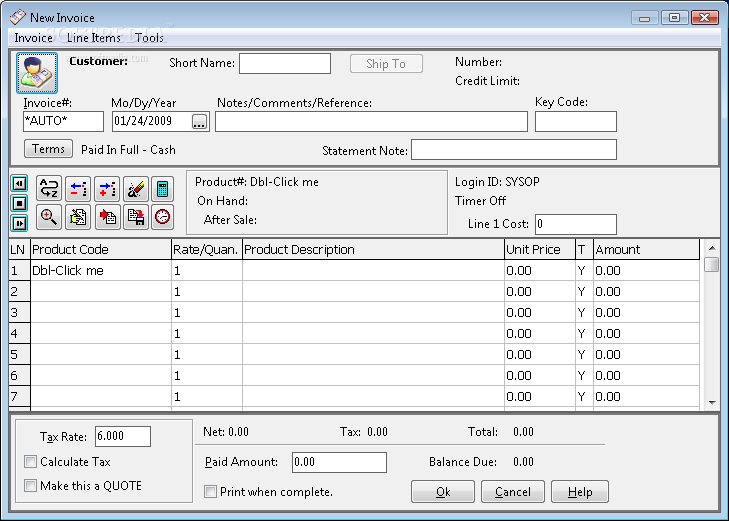Click the Cancel button
This screenshot has width=729, height=521.
(512, 492)
